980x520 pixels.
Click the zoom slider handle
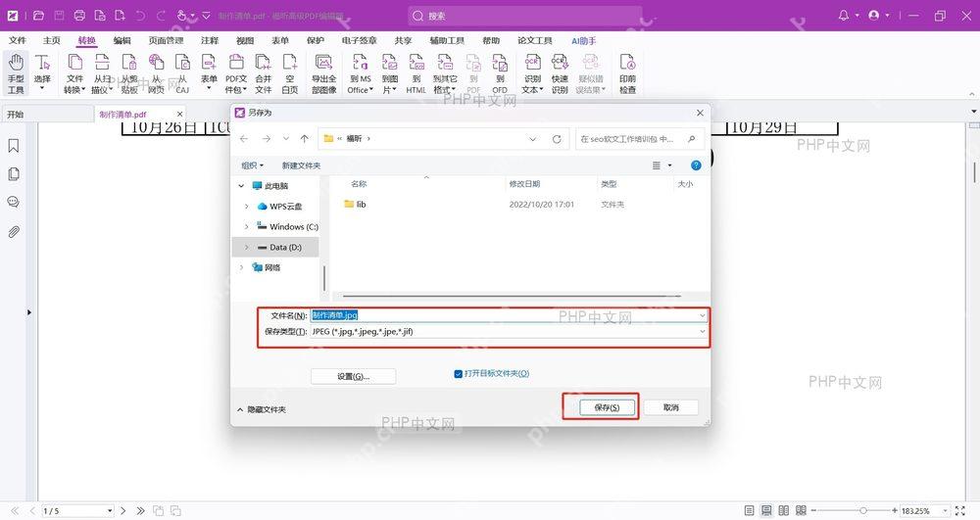(x=862, y=510)
